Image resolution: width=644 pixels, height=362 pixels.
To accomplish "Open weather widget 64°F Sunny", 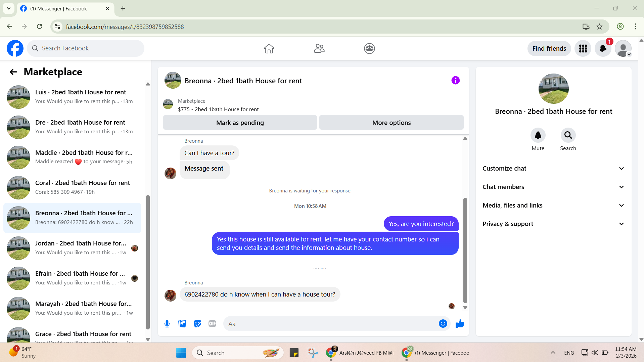I will 23,352.
